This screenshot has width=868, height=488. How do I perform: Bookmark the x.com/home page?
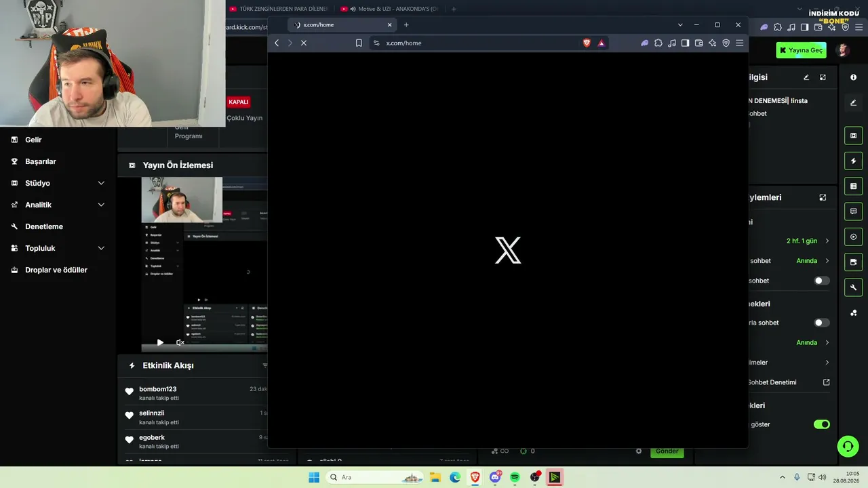(359, 43)
